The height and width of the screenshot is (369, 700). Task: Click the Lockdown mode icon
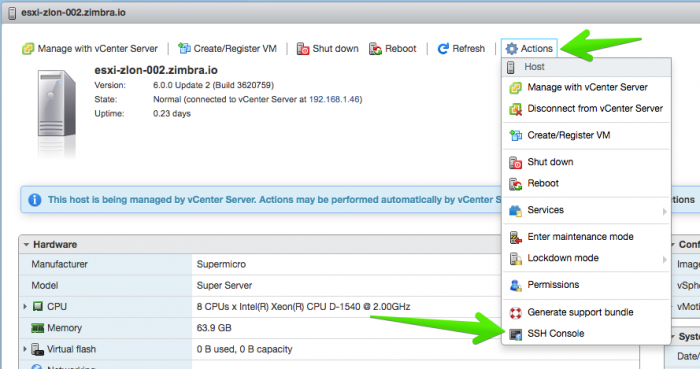click(516, 259)
